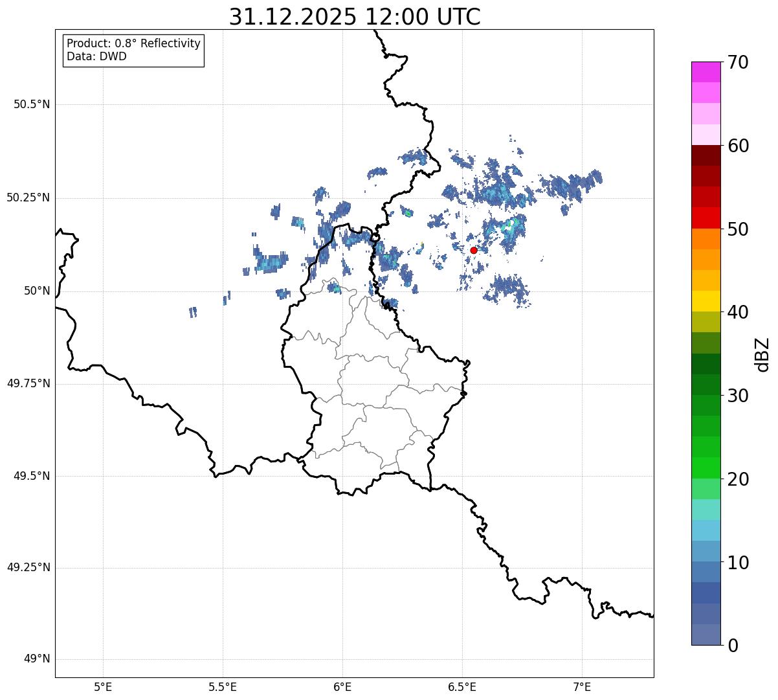Viewport: 778px width, 700px height.
Task: Pick the bright magenta top colorbar segment
Action: 706,72
